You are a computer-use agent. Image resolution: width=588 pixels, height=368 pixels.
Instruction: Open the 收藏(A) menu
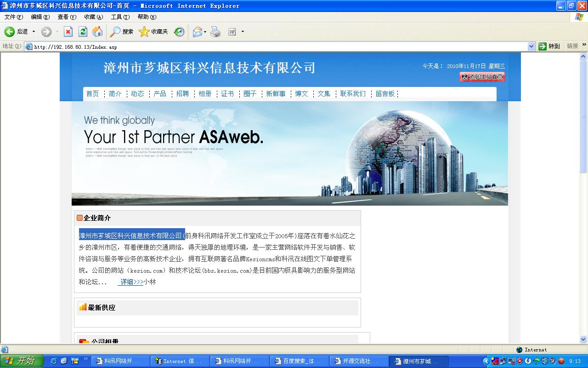pyautogui.click(x=93, y=17)
